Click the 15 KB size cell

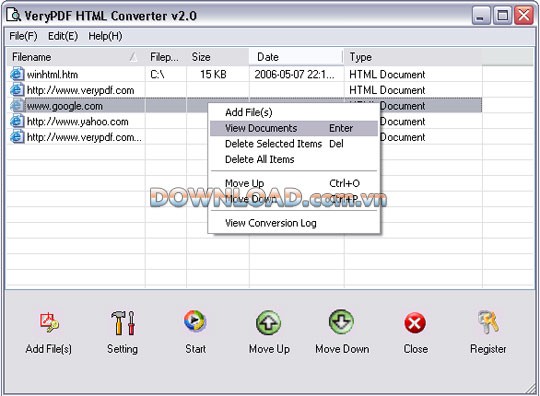point(213,74)
